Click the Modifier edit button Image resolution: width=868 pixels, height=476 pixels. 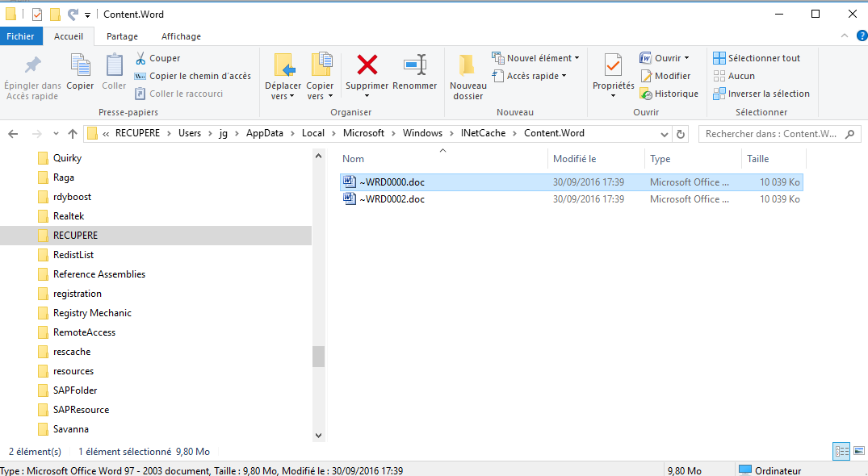[x=665, y=76]
